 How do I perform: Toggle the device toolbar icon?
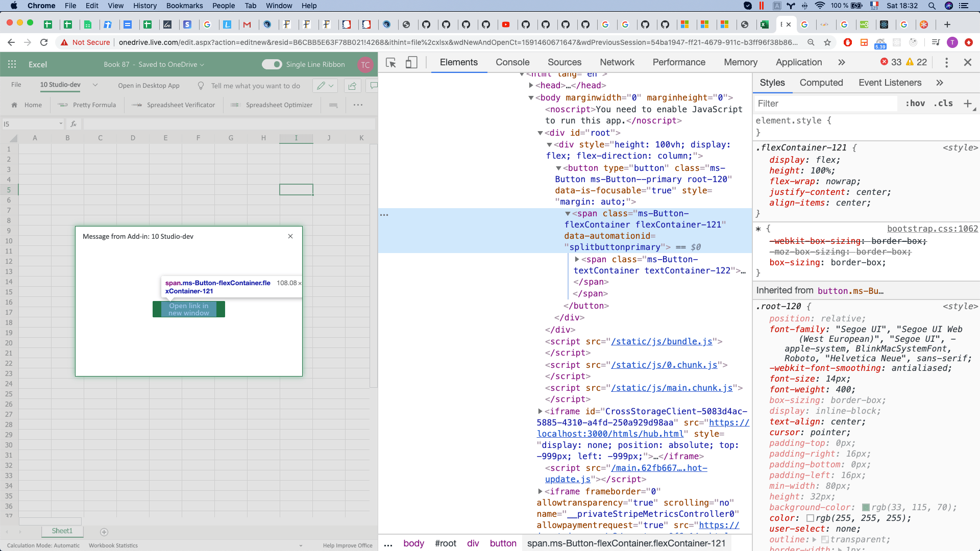point(411,63)
